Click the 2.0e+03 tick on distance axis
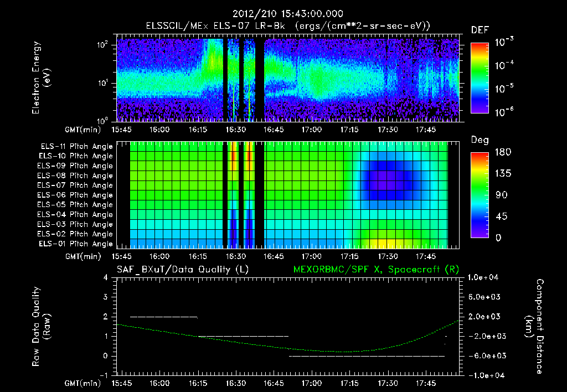Image resolution: width=567 pixels, height=392 pixels. coord(484,317)
